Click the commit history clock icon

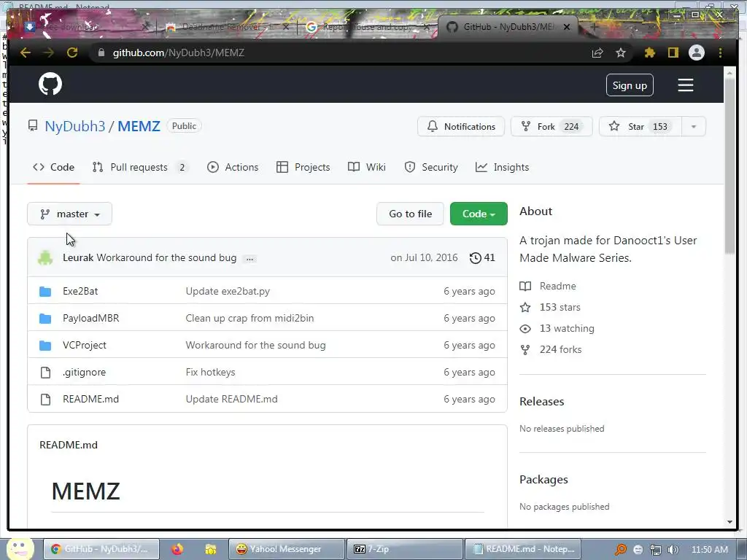475,258
